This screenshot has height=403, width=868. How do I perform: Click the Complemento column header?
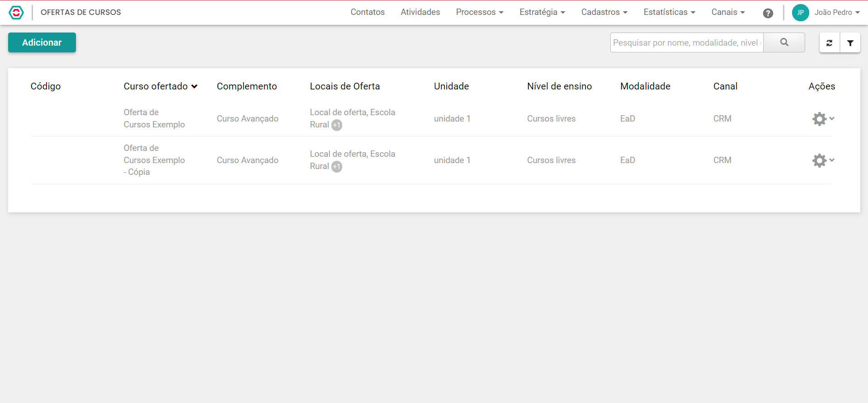(x=247, y=86)
